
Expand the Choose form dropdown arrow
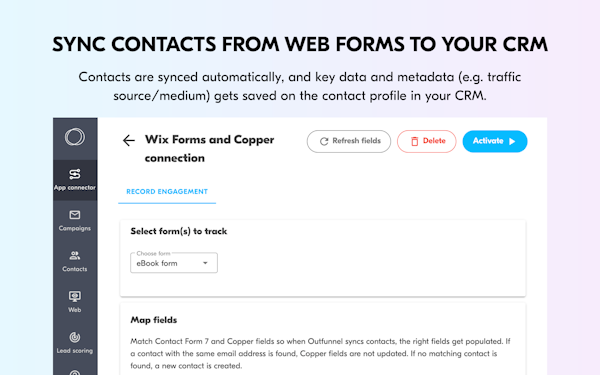tap(205, 263)
